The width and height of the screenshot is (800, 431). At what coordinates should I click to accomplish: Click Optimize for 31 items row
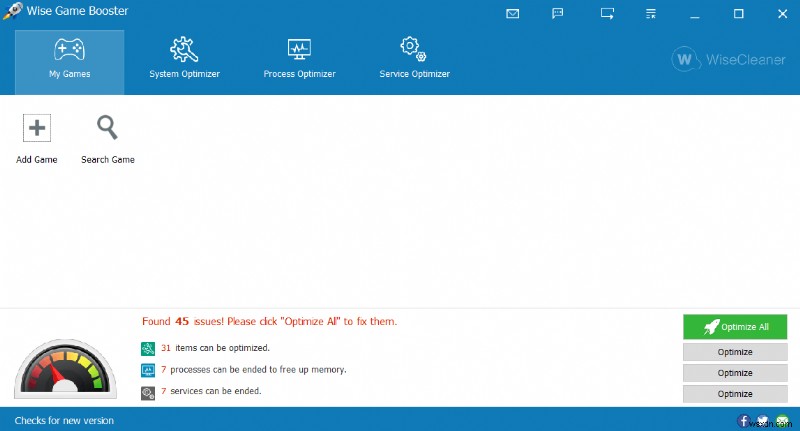(x=735, y=352)
